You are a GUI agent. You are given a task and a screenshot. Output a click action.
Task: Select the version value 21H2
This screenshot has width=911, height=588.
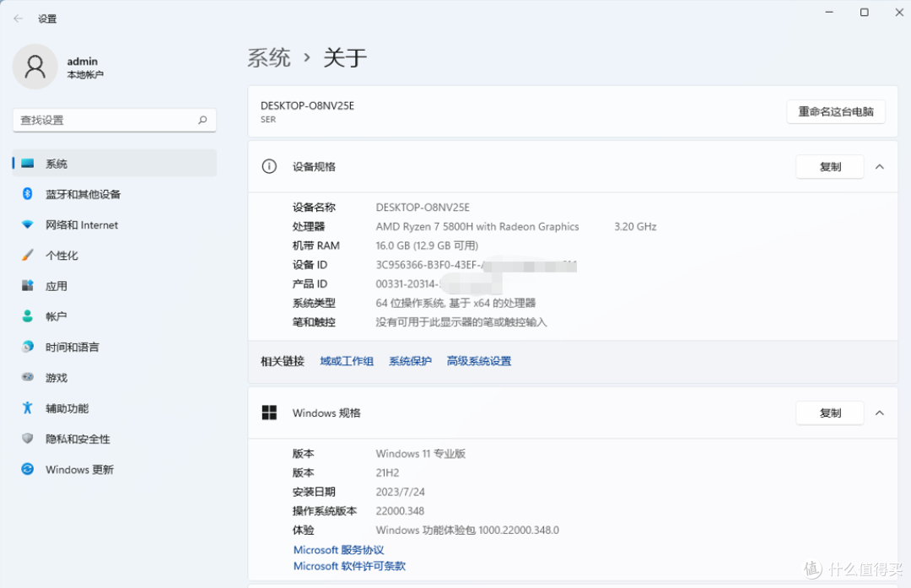coord(387,472)
